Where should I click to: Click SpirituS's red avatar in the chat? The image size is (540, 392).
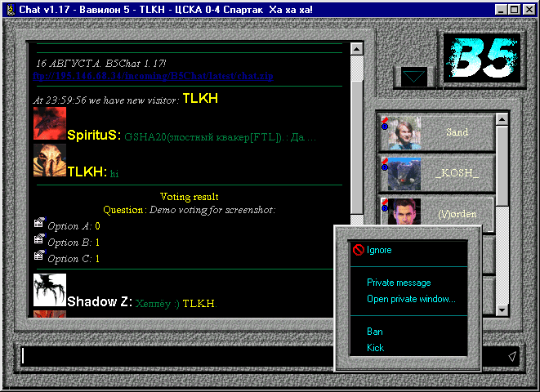coord(50,124)
